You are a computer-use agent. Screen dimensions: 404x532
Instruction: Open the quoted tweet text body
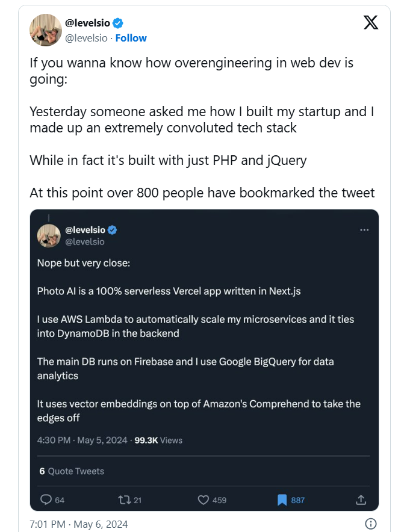click(199, 339)
